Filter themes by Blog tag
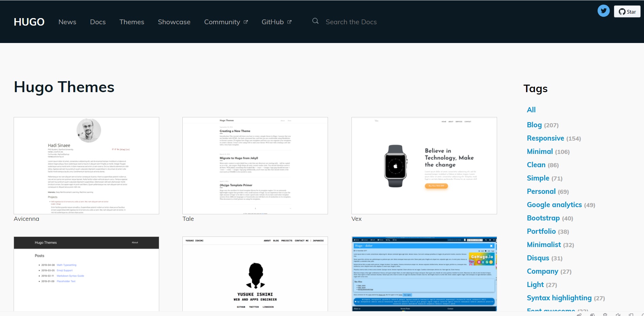The width and height of the screenshot is (644, 316). pyautogui.click(x=534, y=125)
